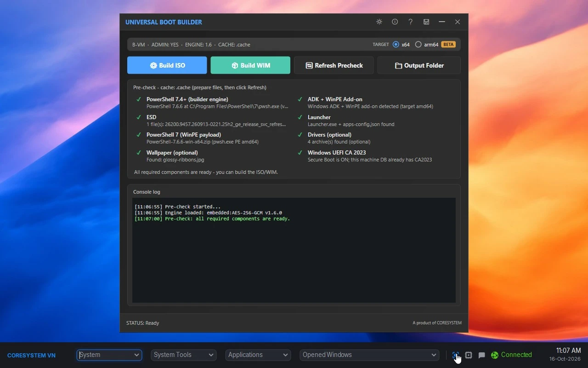The image size is (588, 368).
Task: Click the 'PowerShell 7 (WinPE payload)' entry
Action: [184, 134]
